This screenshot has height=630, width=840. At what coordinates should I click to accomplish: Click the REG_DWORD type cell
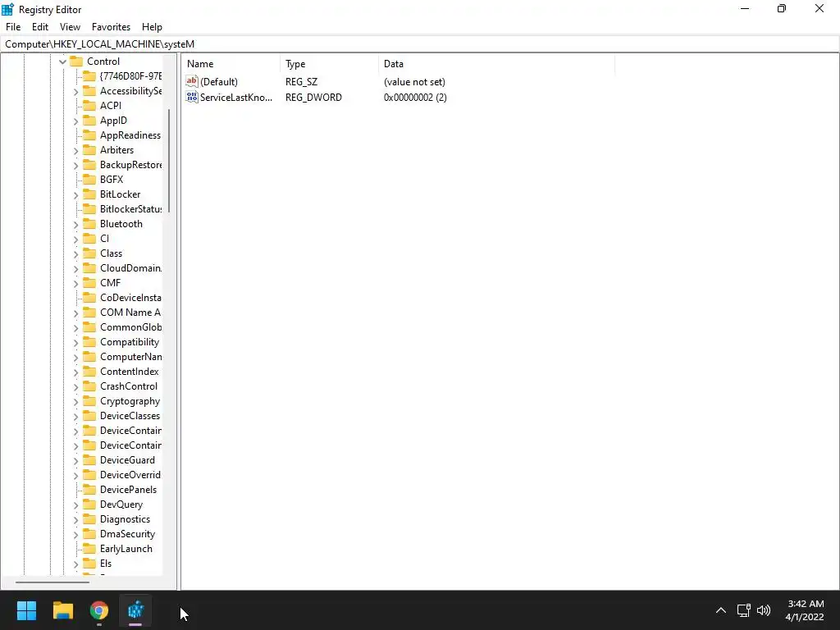(313, 97)
